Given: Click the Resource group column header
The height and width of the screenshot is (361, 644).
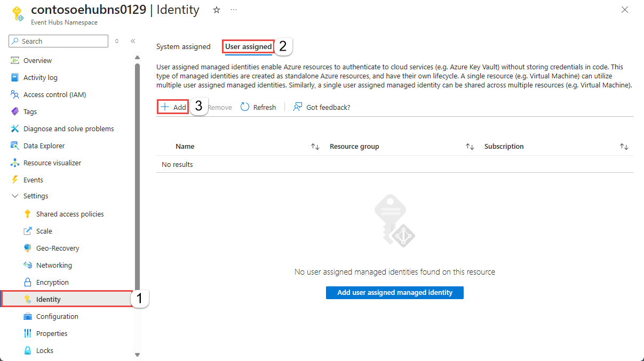Looking at the screenshot, I should pyautogui.click(x=354, y=146).
